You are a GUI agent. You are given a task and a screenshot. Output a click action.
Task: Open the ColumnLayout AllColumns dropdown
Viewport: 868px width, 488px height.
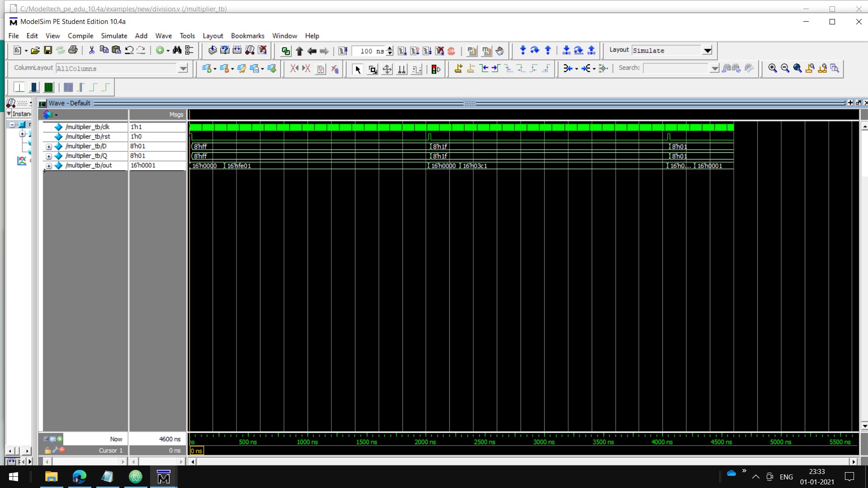click(183, 68)
